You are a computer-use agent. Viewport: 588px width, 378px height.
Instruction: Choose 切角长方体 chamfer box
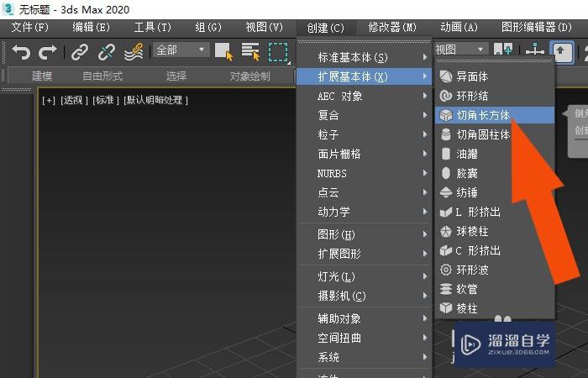(495, 115)
